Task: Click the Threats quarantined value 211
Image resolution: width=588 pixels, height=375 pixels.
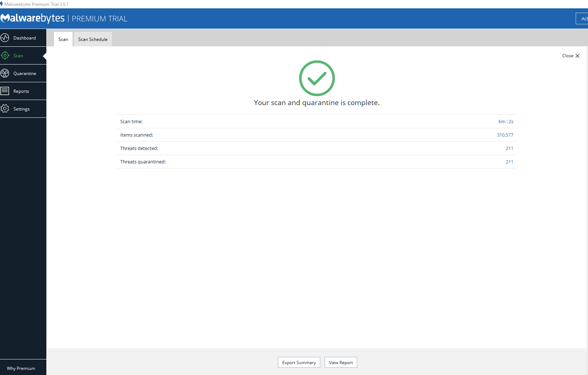Action: (509, 162)
